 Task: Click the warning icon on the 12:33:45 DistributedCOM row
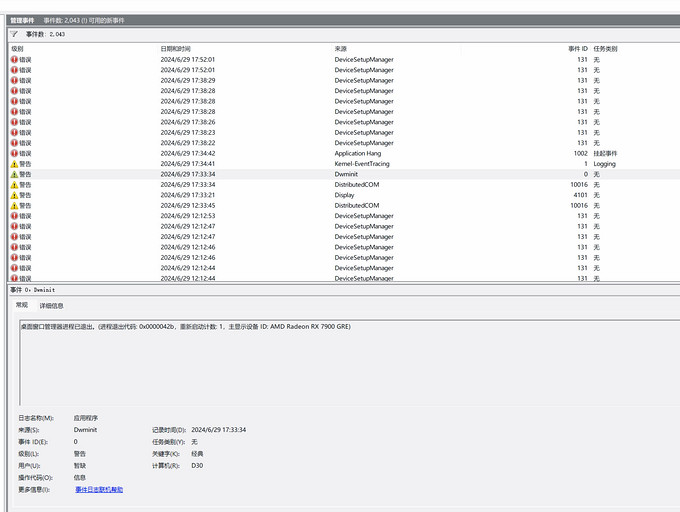[x=14, y=205]
